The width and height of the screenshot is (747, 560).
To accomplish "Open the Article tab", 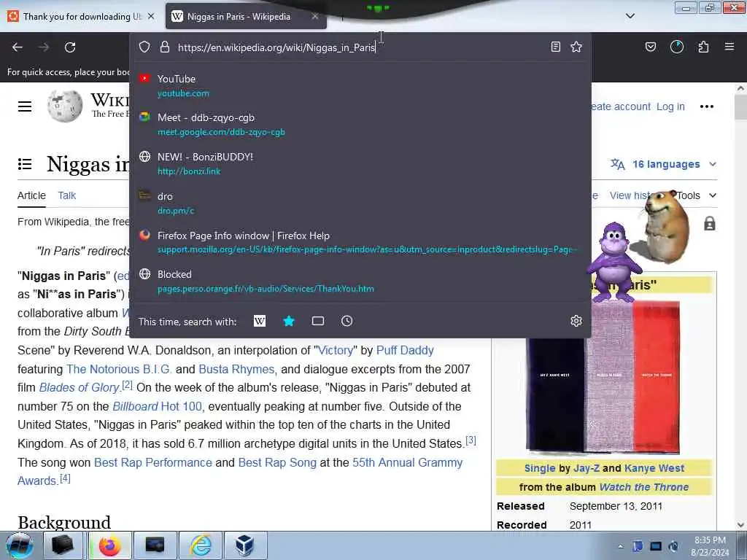I will pos(31,195).
